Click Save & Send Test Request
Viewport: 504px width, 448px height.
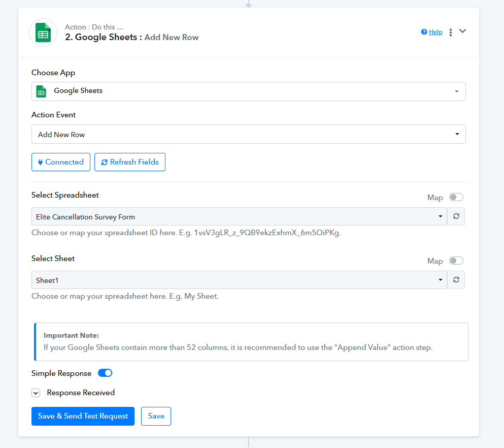tap(83, 416)
